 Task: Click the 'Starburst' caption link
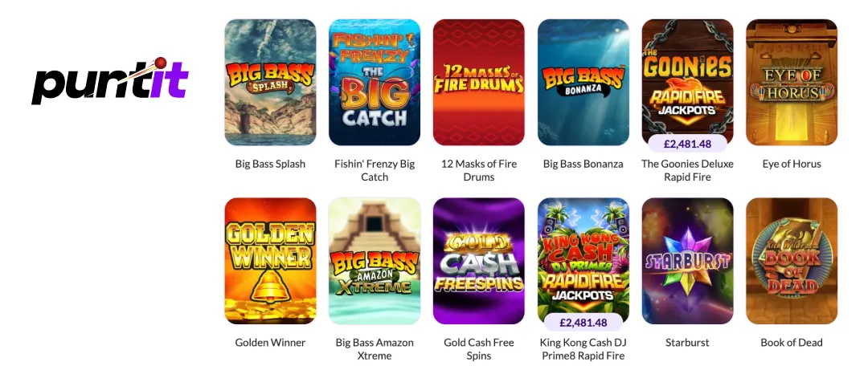click(x=687, y=342)
